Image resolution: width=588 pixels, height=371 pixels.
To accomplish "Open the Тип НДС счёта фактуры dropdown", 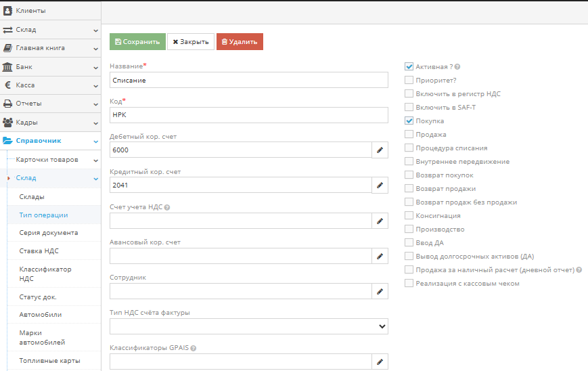I will point(248,327).
